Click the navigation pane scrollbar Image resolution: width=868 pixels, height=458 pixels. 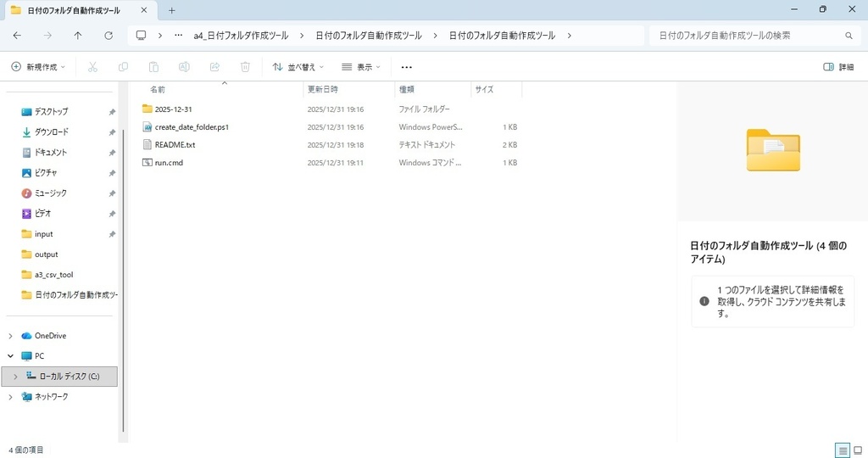pos(123,280)
